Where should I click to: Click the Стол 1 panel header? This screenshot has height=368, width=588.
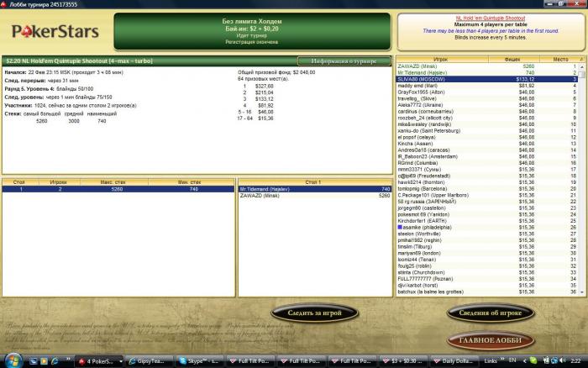[x=314, y=182]
